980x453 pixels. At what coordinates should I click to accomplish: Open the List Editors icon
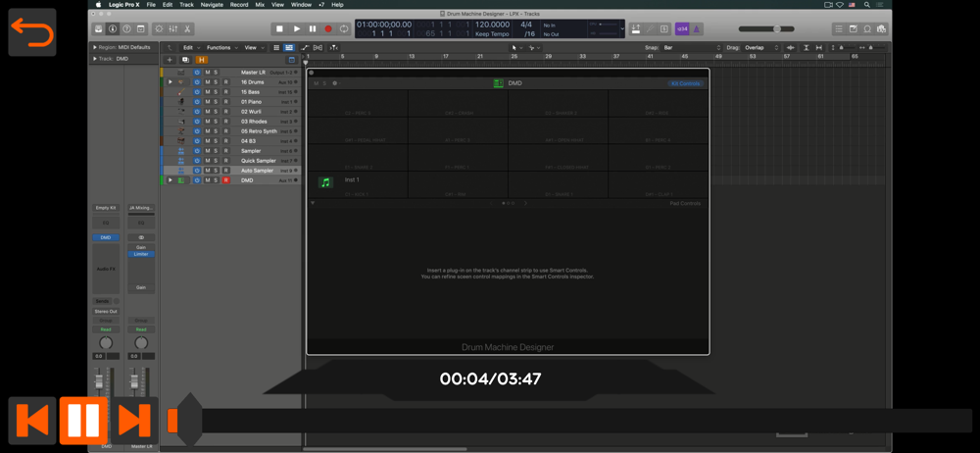(x=840, y=28)
